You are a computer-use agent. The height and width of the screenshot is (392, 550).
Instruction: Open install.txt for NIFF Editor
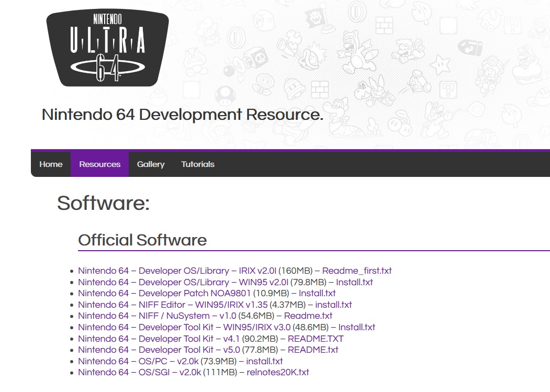(x=333, y=305)
